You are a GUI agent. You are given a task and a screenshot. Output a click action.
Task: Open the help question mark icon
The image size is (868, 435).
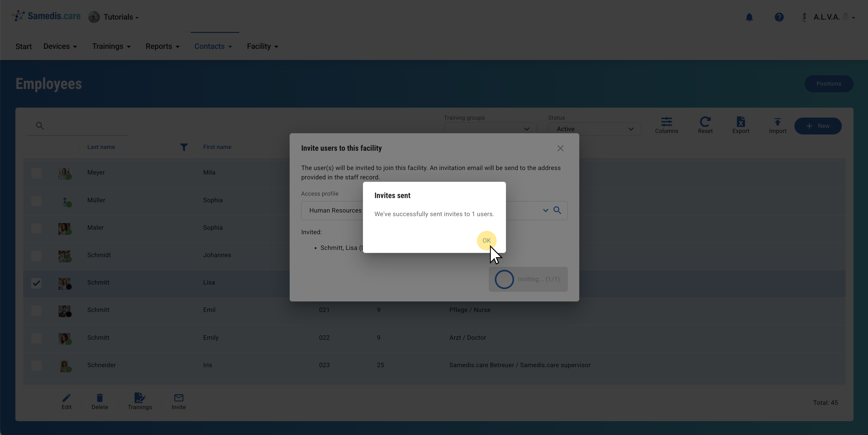point(779,17)
